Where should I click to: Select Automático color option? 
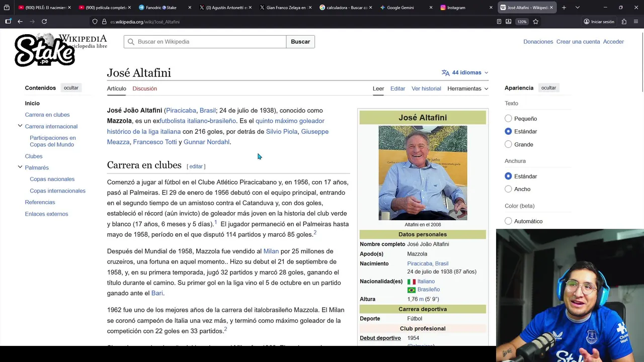[508, 221]
